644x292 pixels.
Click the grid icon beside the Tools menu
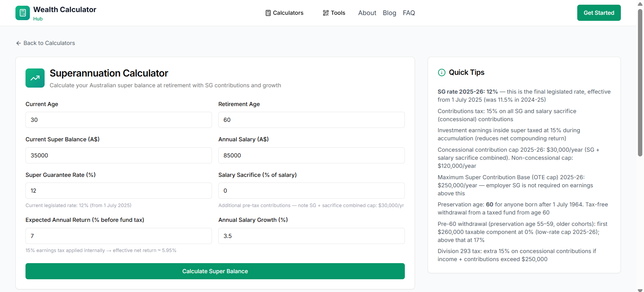(x=326, y=13)
